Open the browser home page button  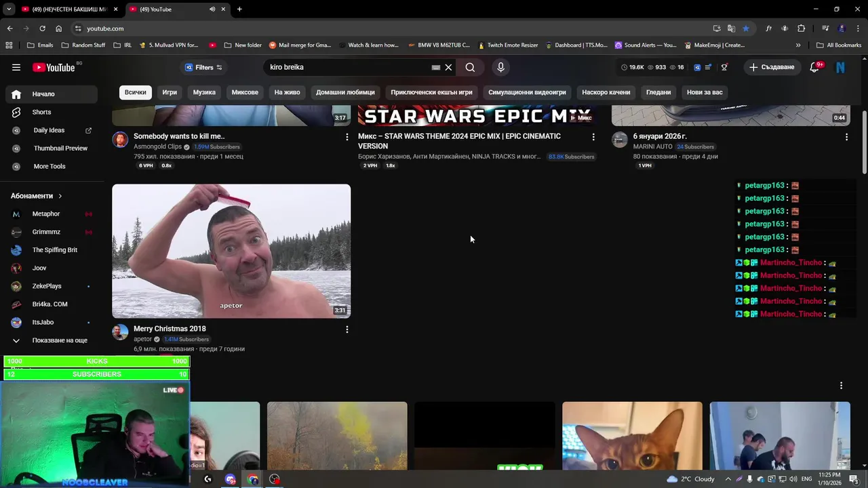[59, 28]
